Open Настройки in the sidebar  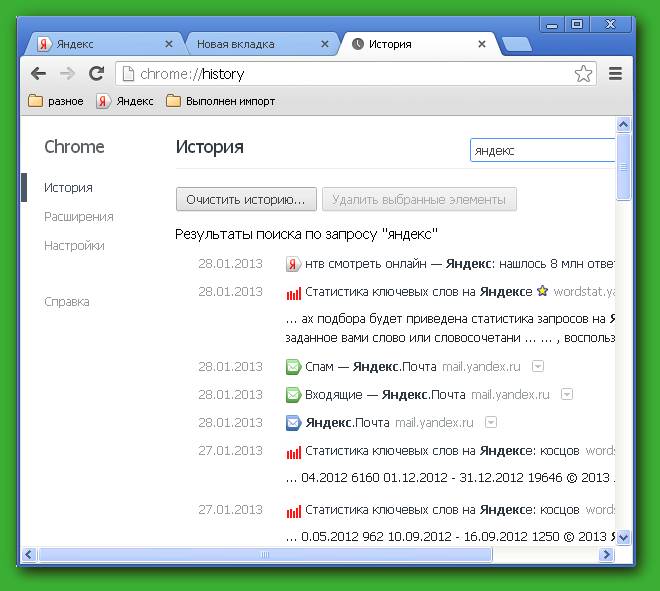click(x=74, y=246)
